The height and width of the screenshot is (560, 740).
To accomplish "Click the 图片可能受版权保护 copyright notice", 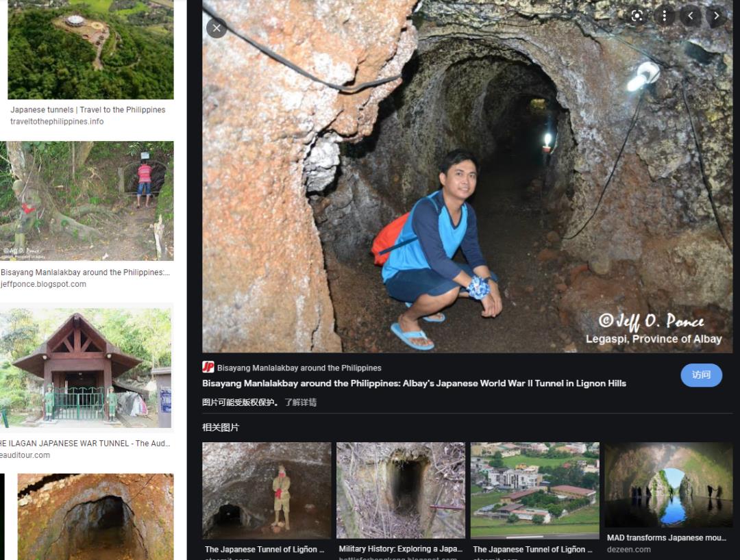I will (x=241, y=402).
